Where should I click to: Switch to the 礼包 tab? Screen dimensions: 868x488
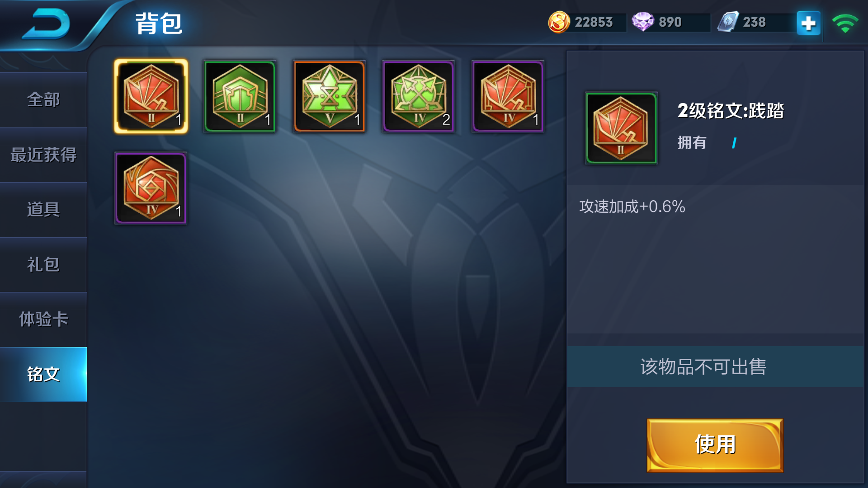tap(43, 265)
